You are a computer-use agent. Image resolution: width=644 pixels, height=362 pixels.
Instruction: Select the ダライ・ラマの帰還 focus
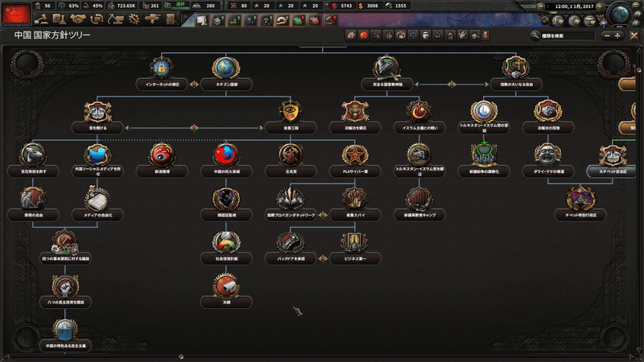(x=548, y=161)
